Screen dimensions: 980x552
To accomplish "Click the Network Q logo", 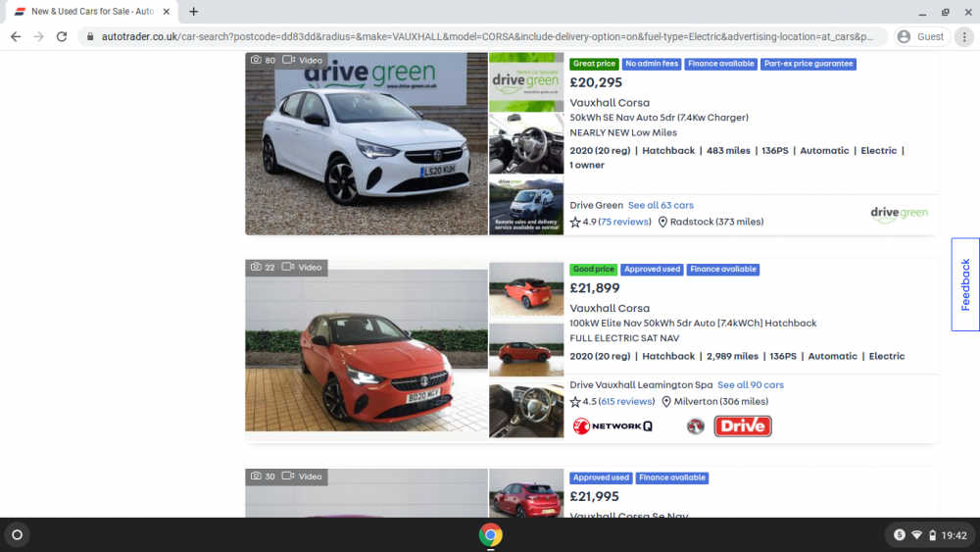I will 612,427.
